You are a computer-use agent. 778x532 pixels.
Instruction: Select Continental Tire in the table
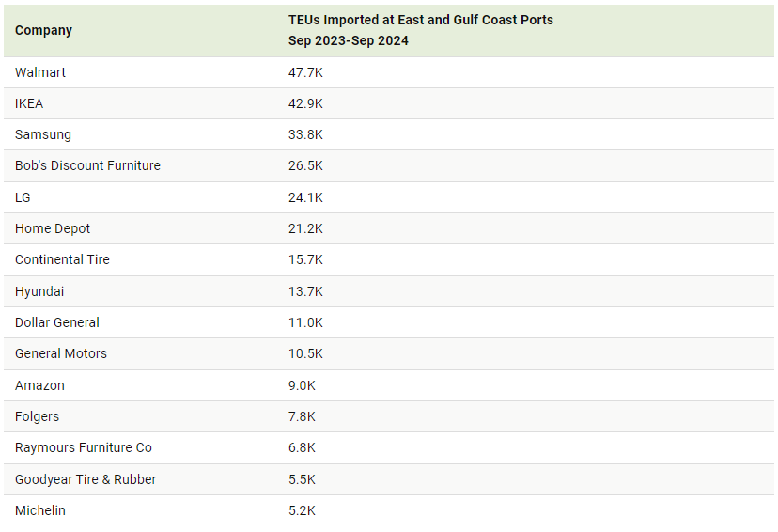(62, 259)
